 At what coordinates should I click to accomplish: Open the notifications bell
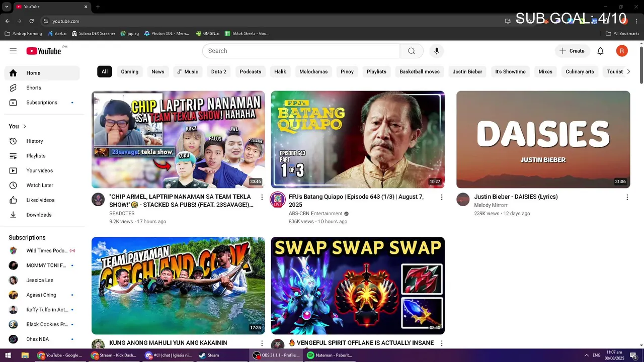(600, 51)
